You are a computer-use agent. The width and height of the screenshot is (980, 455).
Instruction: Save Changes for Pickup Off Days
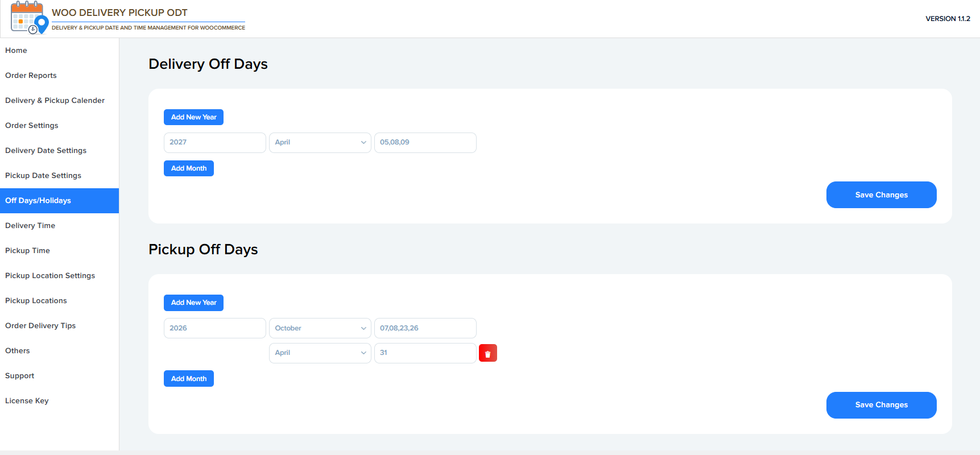coord(881,405)
